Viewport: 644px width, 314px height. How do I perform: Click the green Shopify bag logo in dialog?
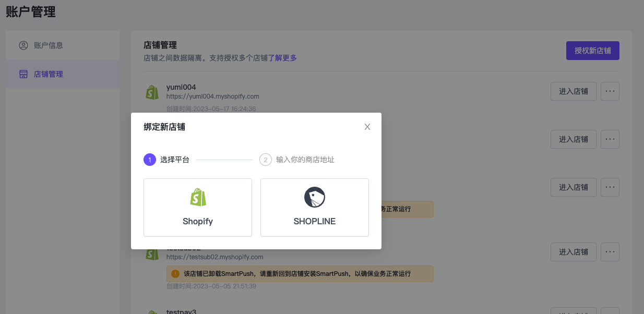coord(198,197)
